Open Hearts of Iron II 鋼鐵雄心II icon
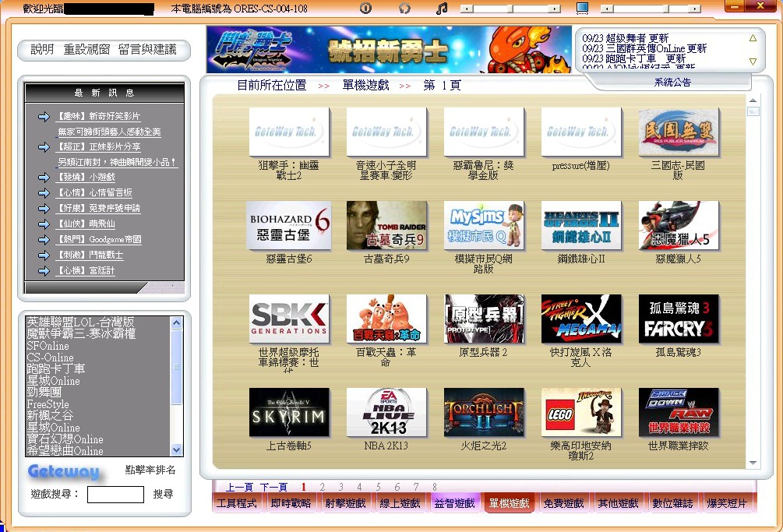This screenshot has width=783, height=532. pyautogui.click(x=581, y=226)
